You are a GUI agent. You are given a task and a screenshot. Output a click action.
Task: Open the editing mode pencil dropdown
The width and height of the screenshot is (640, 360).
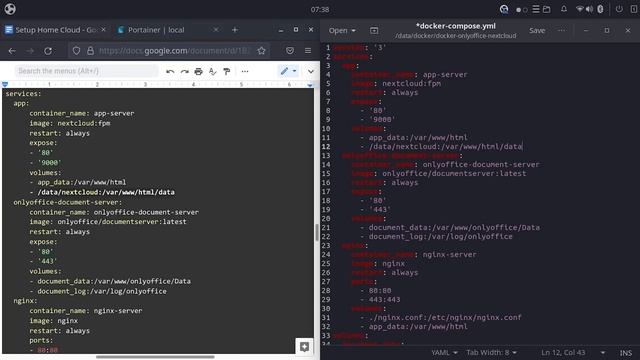288,71
